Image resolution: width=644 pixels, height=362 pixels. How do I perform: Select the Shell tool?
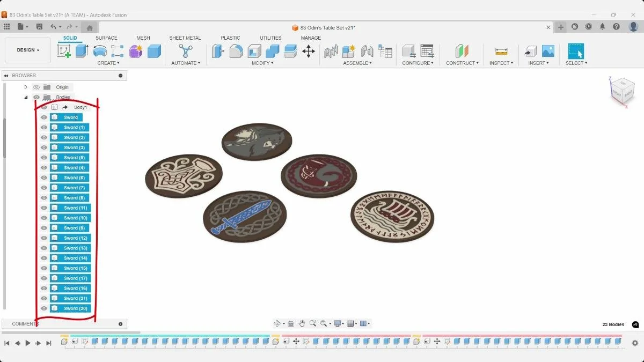click(254, 51)
